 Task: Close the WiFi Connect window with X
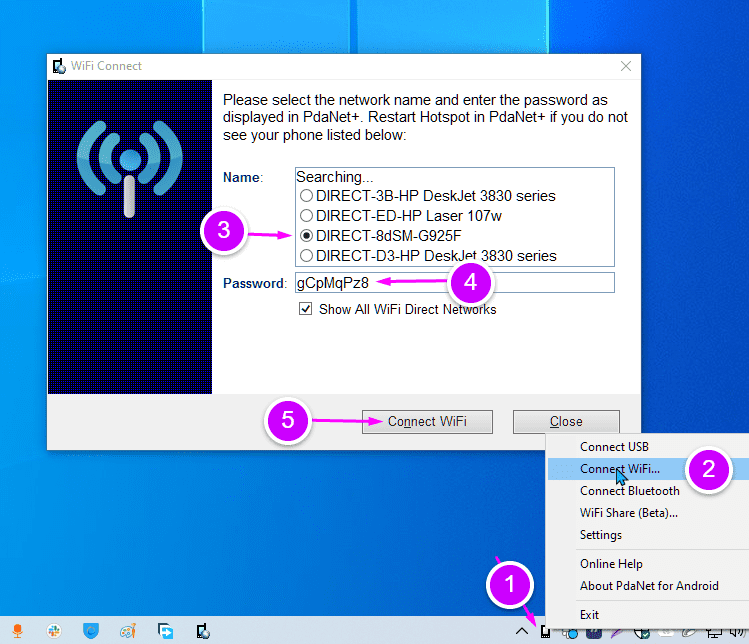pos(626,66)
